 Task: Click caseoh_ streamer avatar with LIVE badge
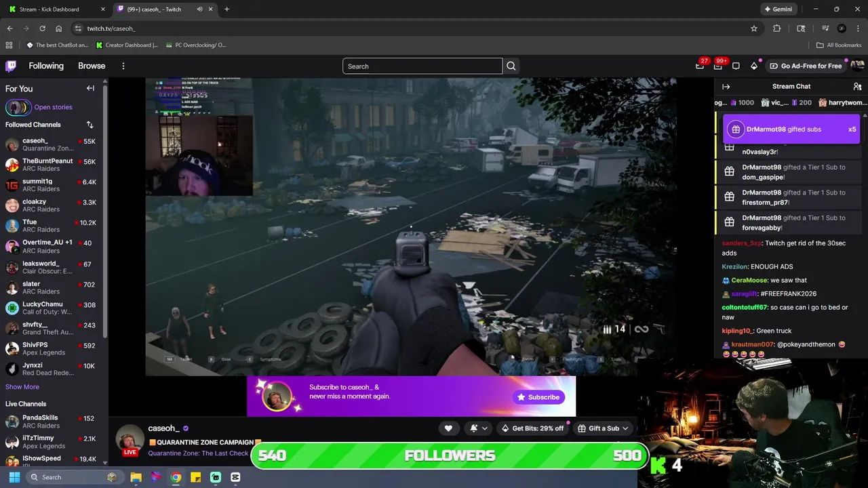(x=130, y=441)
